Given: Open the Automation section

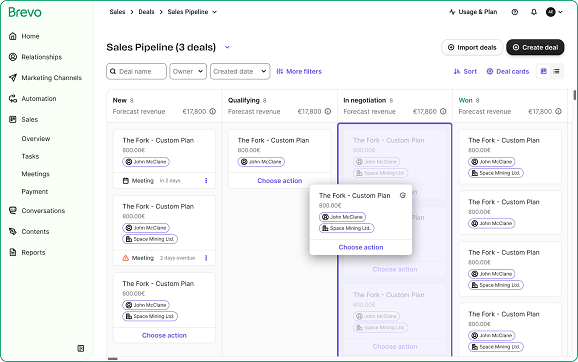Looking at the screenshot, I should (x=32, y=99).
